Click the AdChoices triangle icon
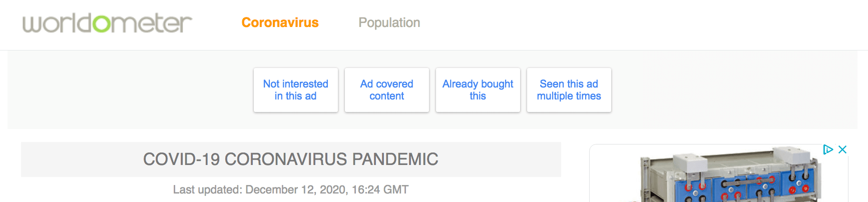This screenshot has height=202, width=868. (x=828, y=149)
